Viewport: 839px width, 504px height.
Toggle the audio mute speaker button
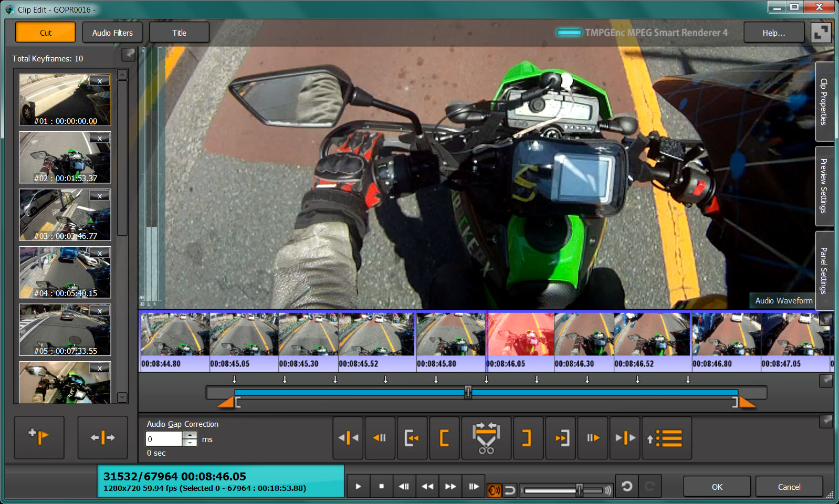tap(494, 490)
